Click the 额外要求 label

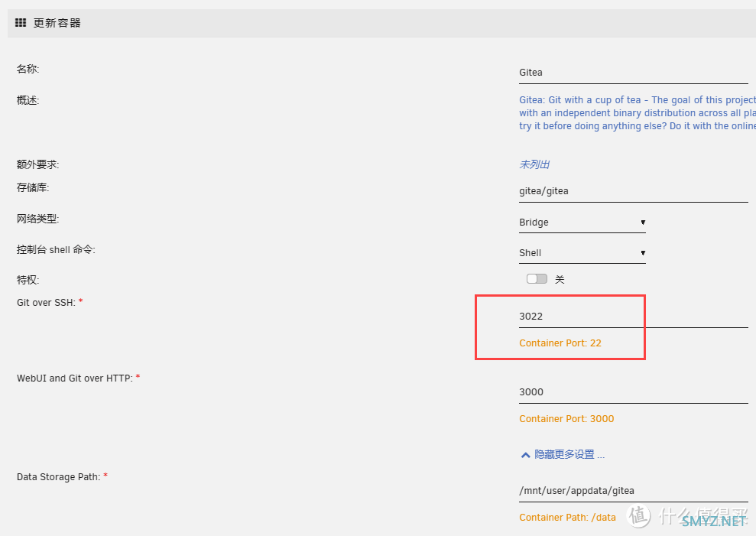click(x=38, y=164)
